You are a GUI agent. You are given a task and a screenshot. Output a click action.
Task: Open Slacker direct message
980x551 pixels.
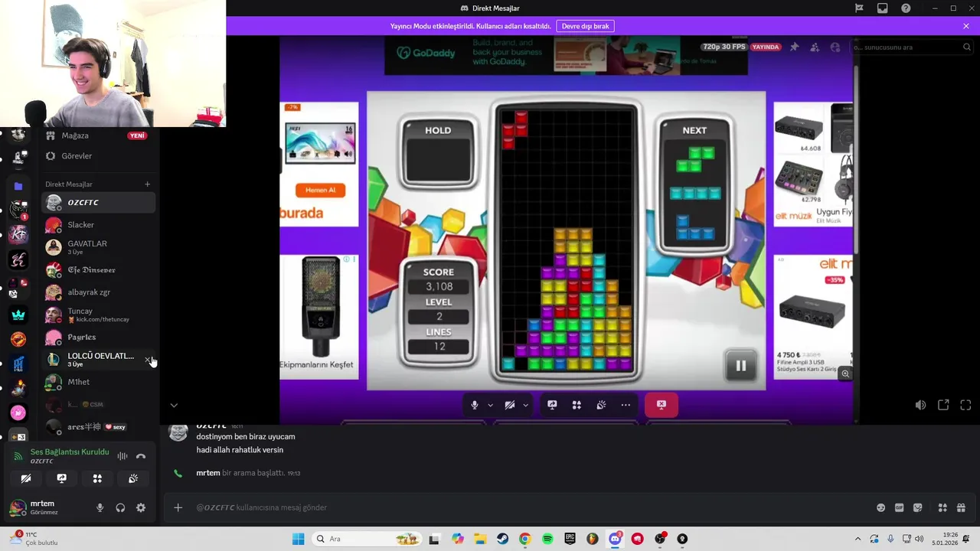(98, 225)
